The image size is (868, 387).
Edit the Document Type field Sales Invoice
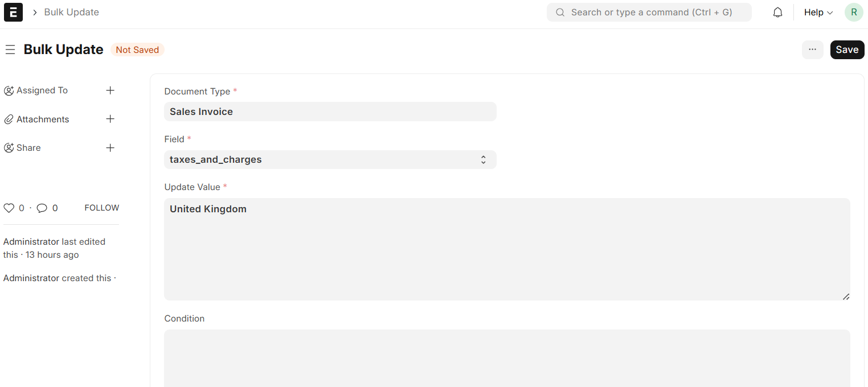click(330, 112)
